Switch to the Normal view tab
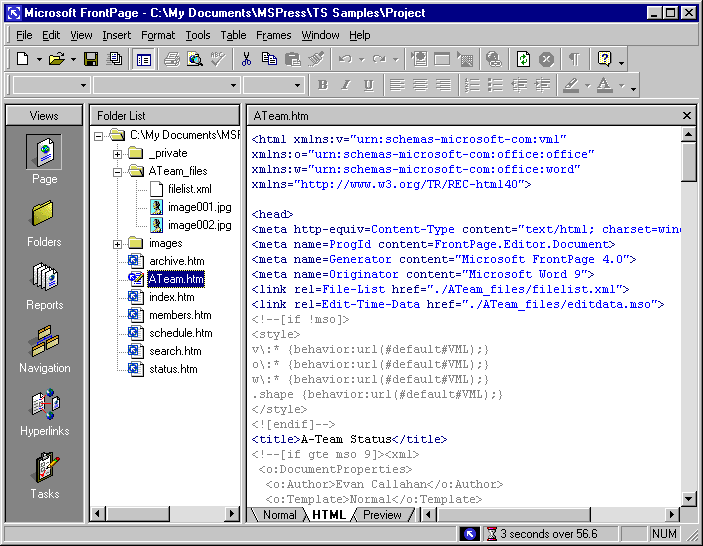This screenshot has width=703, height=546. (x=279, y=515)
